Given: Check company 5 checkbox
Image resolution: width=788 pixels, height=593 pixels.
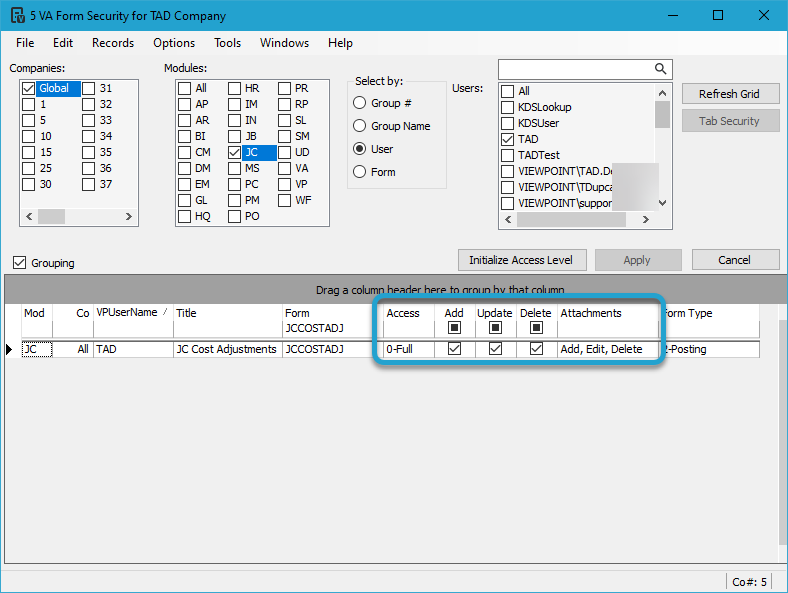Looking at the screenshot, I should click(x=29, y=120).
